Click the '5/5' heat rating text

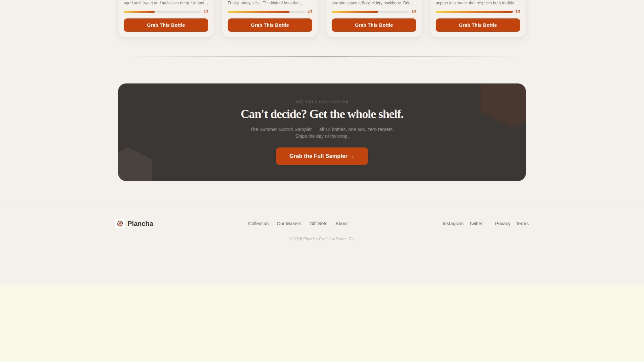(518, 12)
